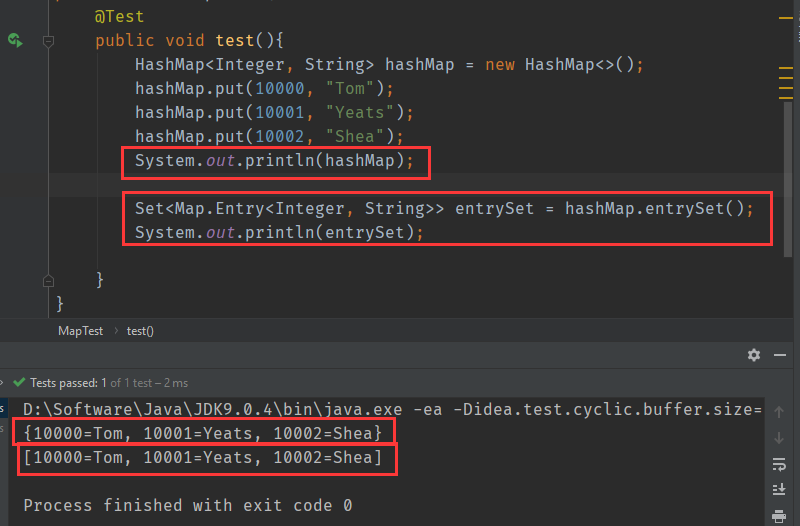Jump down the stack trace arrow
The image size is (800, 526).
click(x=779, y=438)
